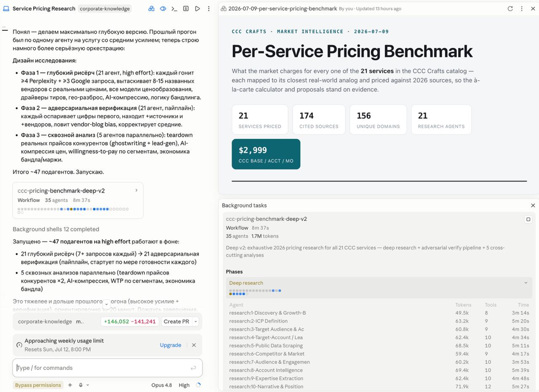This screenshot has width=539, height=392.
Task: Open the three-dot menu in the chat toolbar
Action: [208, 8]
